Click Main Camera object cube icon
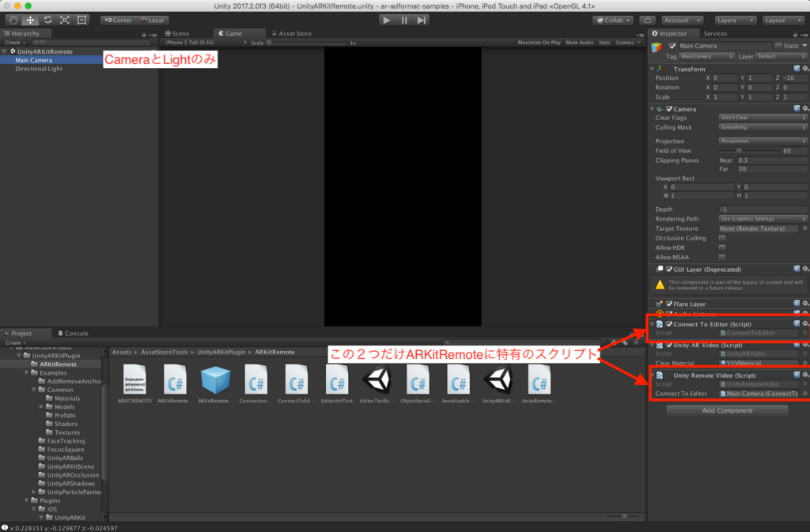This screenshot has height=532, width=810. [x=657, y=47]
